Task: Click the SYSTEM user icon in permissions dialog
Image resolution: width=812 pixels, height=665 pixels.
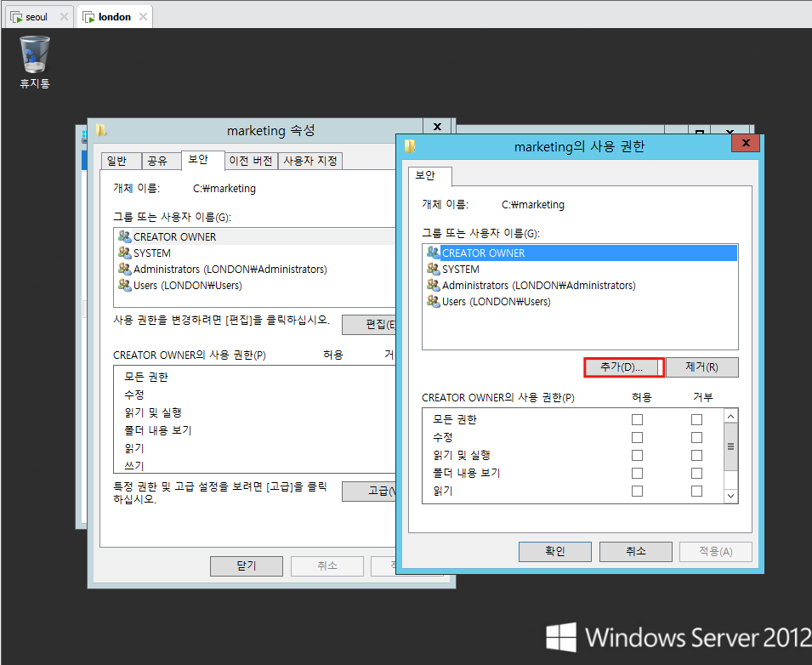Action: (x=433, y=269)
